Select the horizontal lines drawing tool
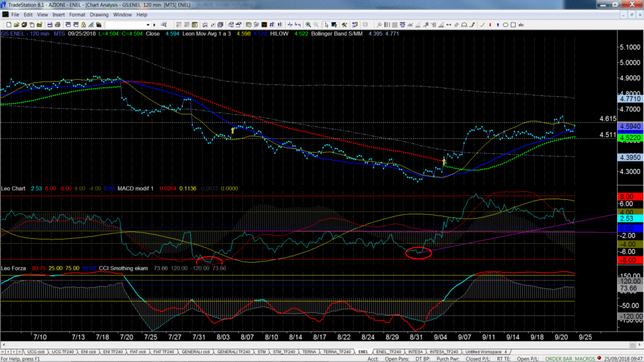644x362 pixels. 394,25
